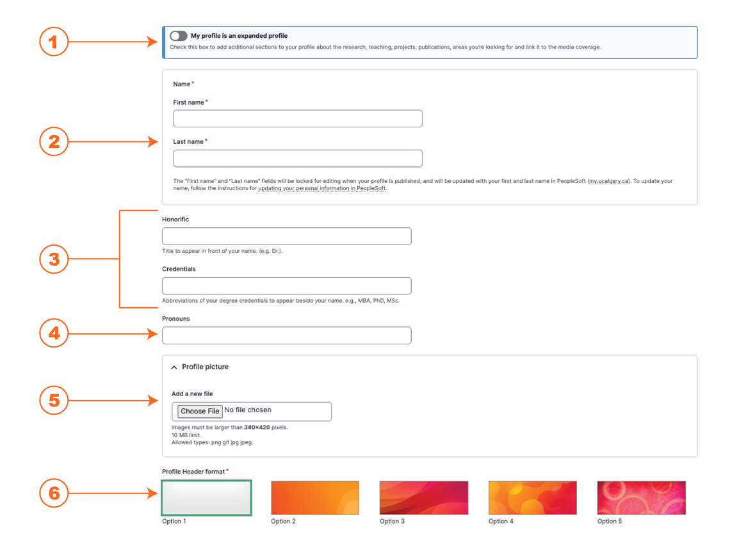Click inside the First name field
The height and width of the screenshot is (560, 730).
[x=297, y=118]
